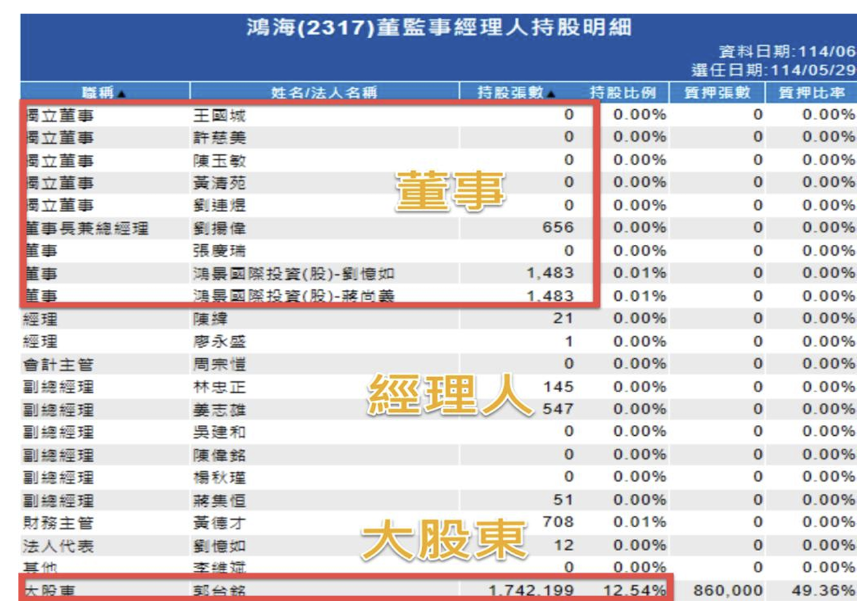
Task: Select the name 劉連煜
Action: click(x=219, y=205)
